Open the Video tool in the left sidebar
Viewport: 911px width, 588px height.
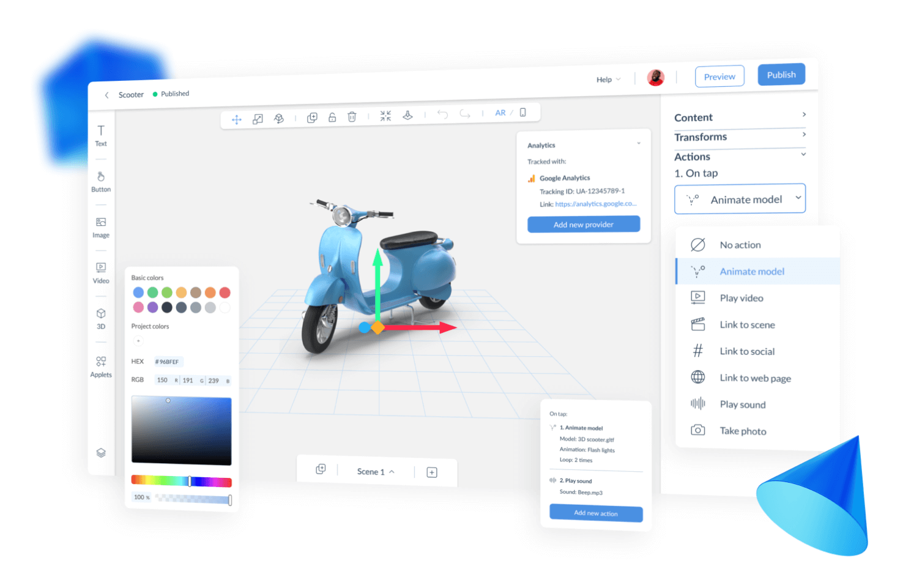tap(100, 271)
